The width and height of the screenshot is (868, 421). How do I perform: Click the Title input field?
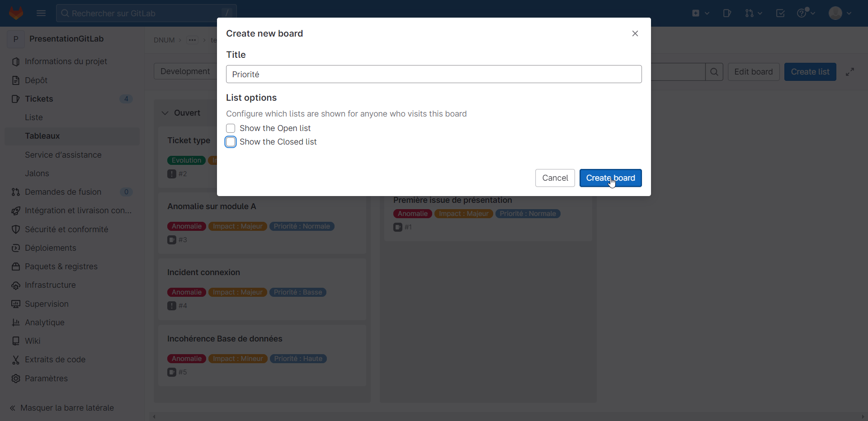[434, 74]
